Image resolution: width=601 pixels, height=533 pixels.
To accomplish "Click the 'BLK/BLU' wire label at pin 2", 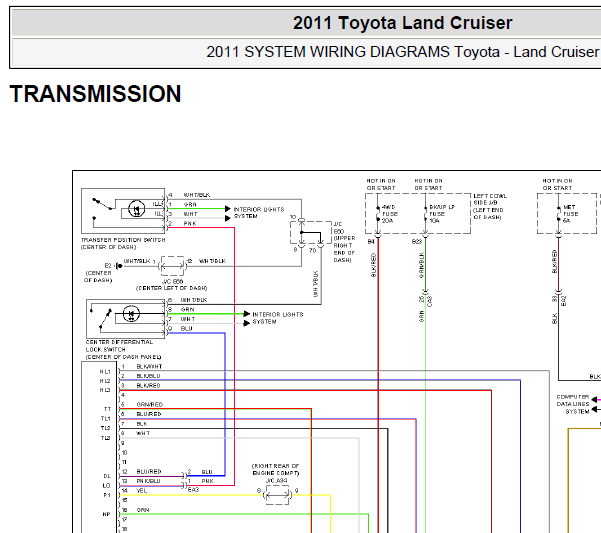I will 148,376.
